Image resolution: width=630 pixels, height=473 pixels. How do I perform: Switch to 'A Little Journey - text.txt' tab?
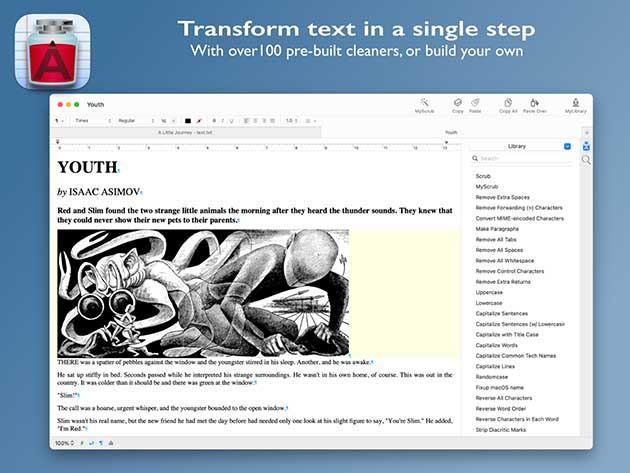click(x=186, y=132)
